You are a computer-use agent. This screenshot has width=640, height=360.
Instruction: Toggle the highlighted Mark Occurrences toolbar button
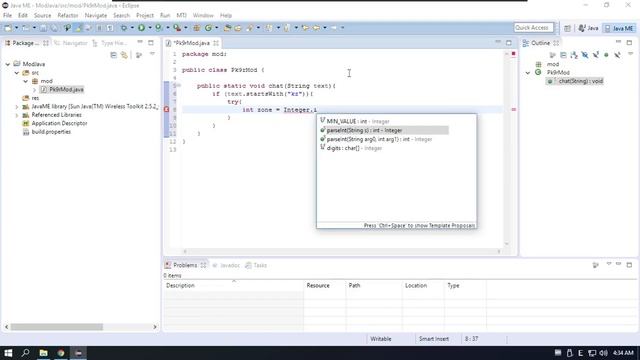point(78,28)
